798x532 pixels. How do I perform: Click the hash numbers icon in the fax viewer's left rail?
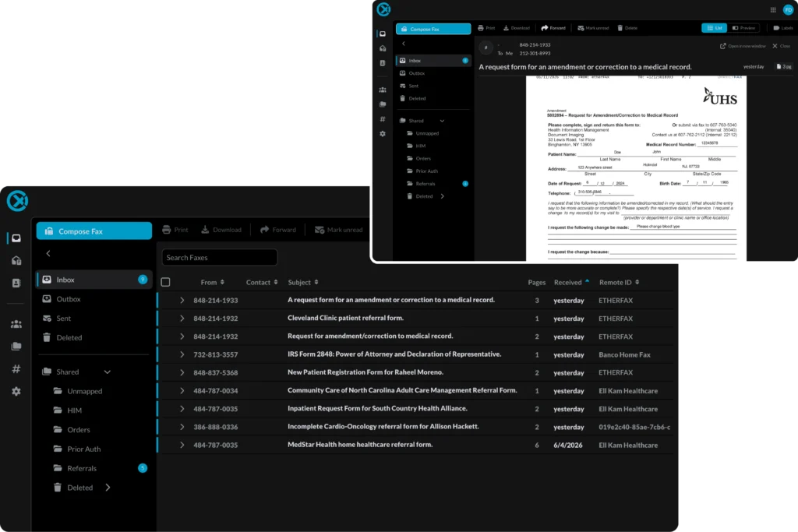coord(383,119)
